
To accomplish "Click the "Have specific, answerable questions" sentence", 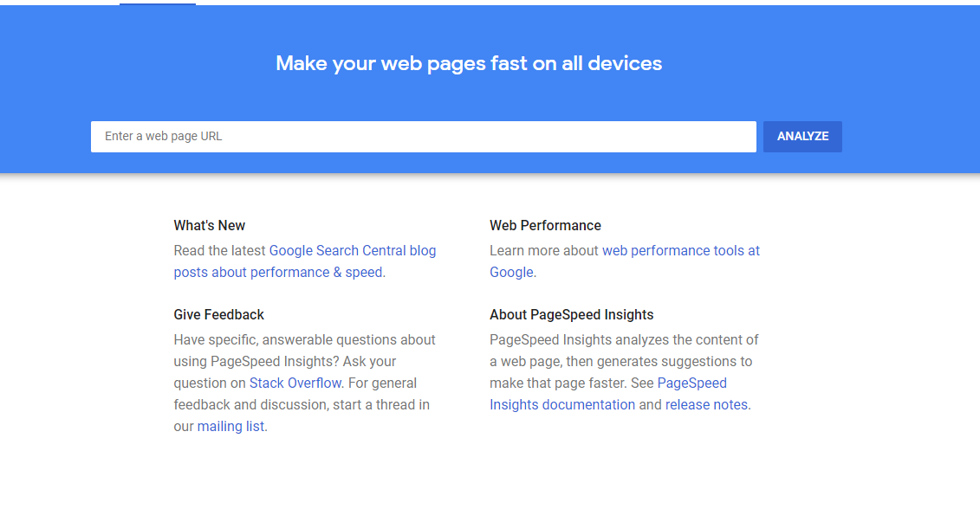I will tap(304, 340).
